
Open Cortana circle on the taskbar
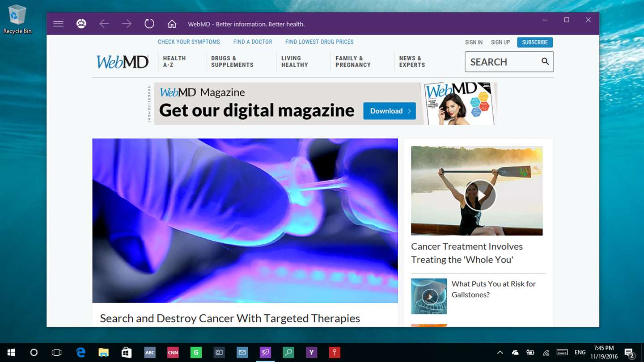click(x=34, y=353)
